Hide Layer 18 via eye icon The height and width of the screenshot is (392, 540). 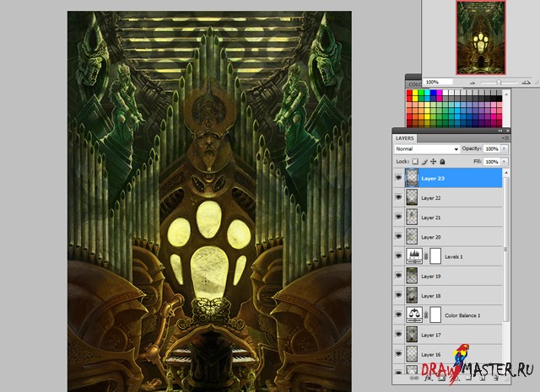coord(399,295)
